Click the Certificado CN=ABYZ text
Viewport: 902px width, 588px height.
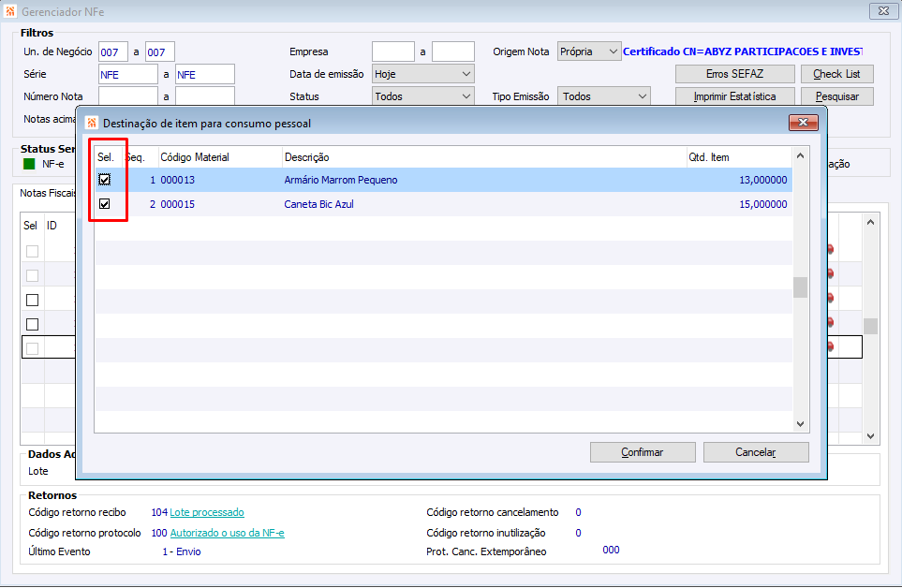tap(743, 51)
